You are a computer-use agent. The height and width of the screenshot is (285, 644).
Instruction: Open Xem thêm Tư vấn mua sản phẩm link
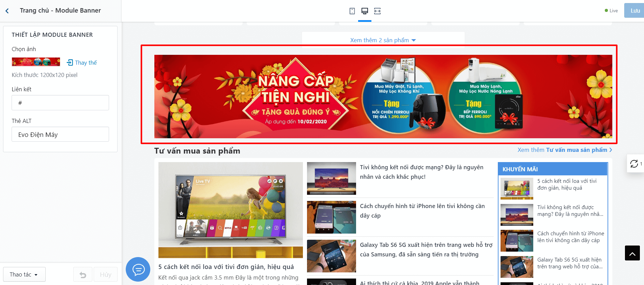click(565, 150)
